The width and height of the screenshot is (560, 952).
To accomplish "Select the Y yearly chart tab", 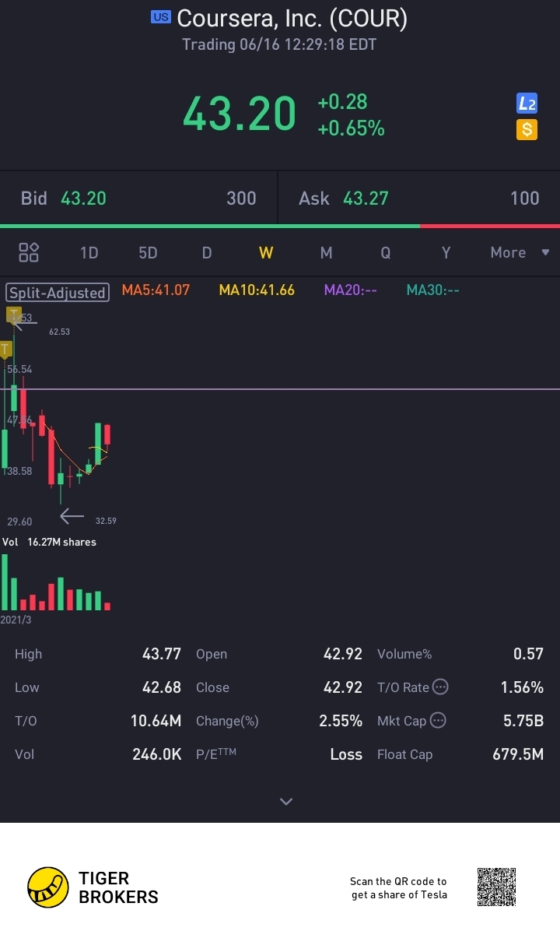I will click(x=446, y=252).
